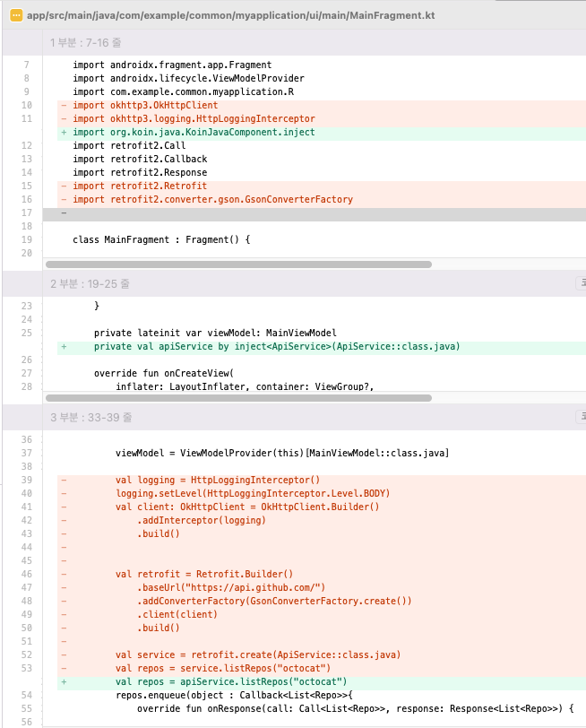The width and height of the screenshot is (586, 728).
Task: Click the horizontal scrollbar under hunk 2
Action: pyautogui.click(x=238, y=398)
